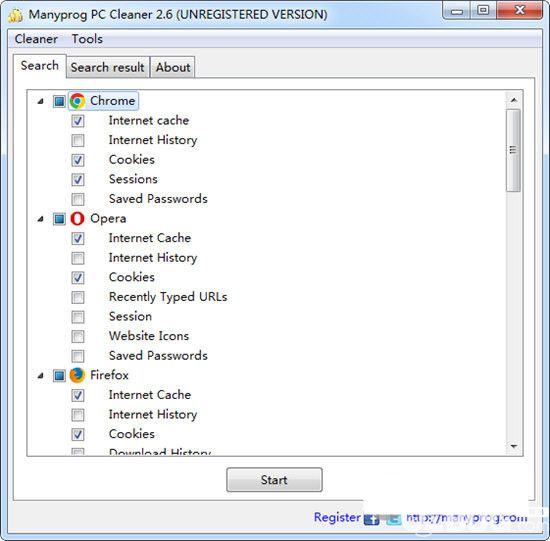Select Opera 'Session' row text
This screenshot has width=550, height=541.
pos(130,316)
